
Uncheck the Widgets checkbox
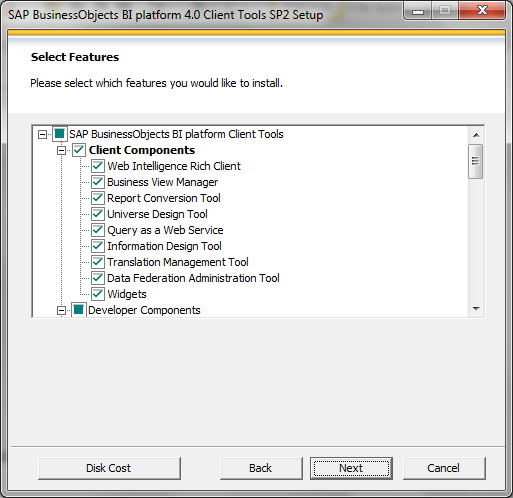(98, 294)
